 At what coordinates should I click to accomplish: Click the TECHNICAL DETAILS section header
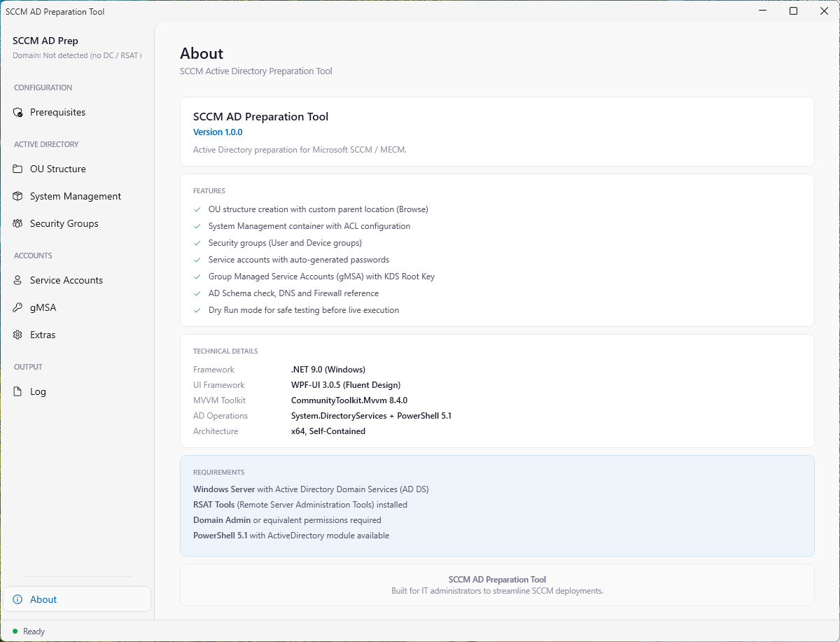[225, 351]
